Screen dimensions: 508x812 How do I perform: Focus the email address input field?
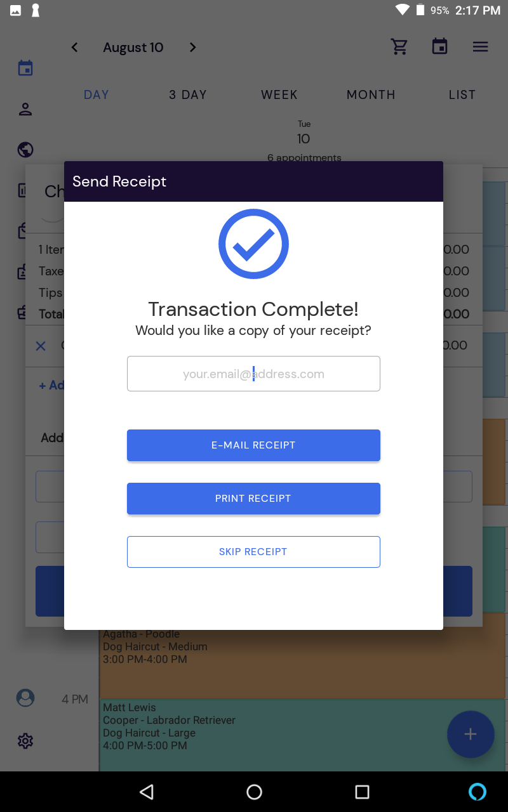(x=253, y=374)
